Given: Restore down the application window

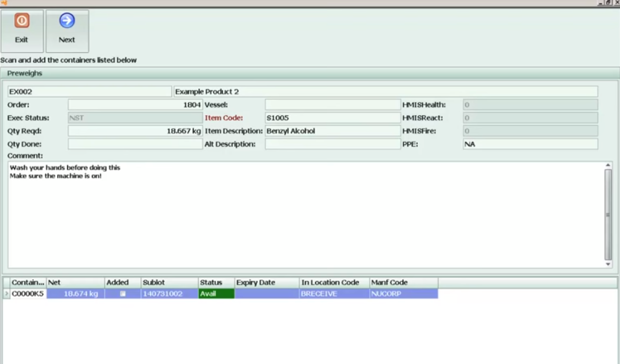Looking at the screenshot, I should coord(609,3).
